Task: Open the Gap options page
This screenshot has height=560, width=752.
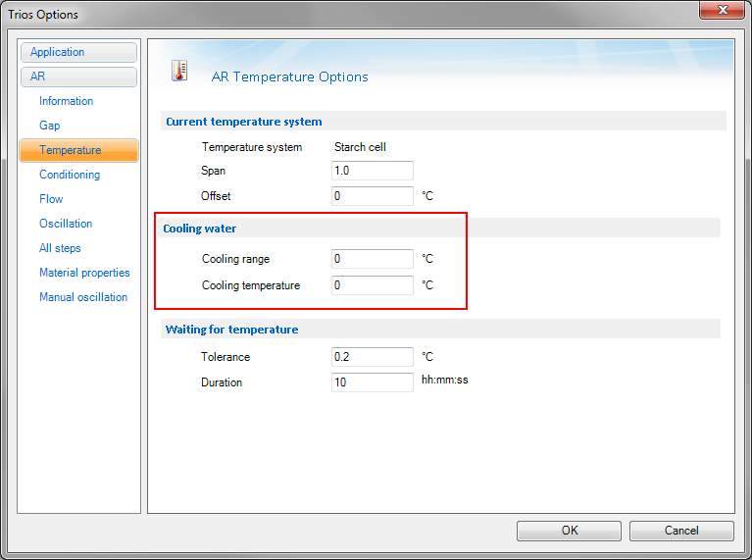Action: (49, 126)
